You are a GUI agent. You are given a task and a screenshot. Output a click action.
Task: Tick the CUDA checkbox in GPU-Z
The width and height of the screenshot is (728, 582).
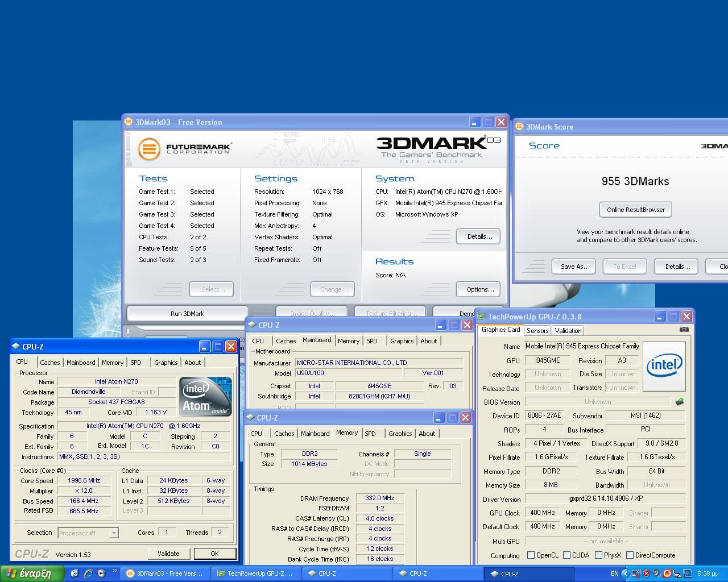[566, 555]
